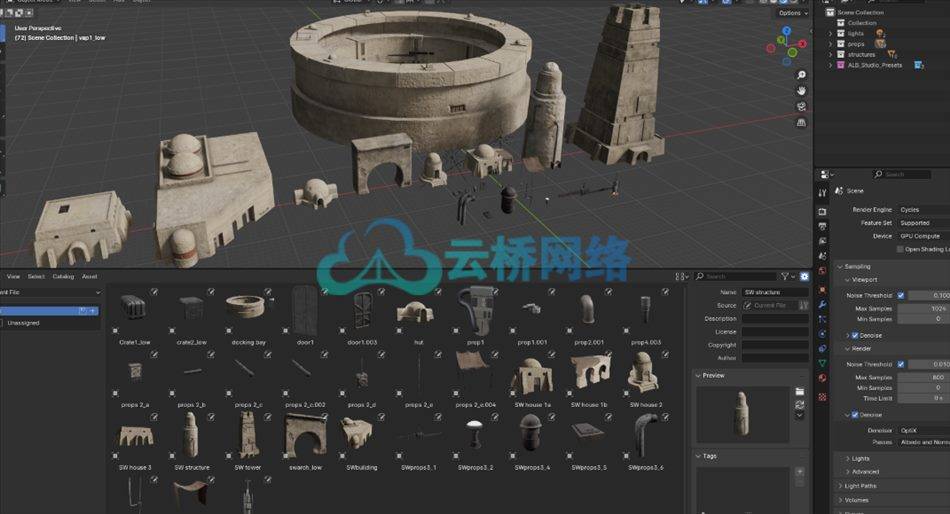Image resolution: width=950 pixels, height=514 pixels.
Task: Open the asset browser Catalog menu
Action: pos(63,276)
